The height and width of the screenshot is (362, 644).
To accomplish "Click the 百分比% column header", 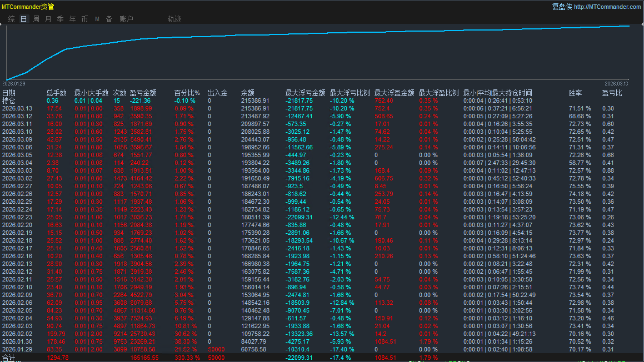I will 187,93.
